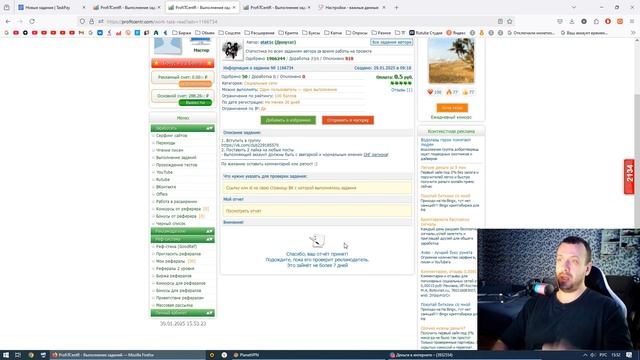Expand the green Личный кабинет menu section

(x=182, y=313)
